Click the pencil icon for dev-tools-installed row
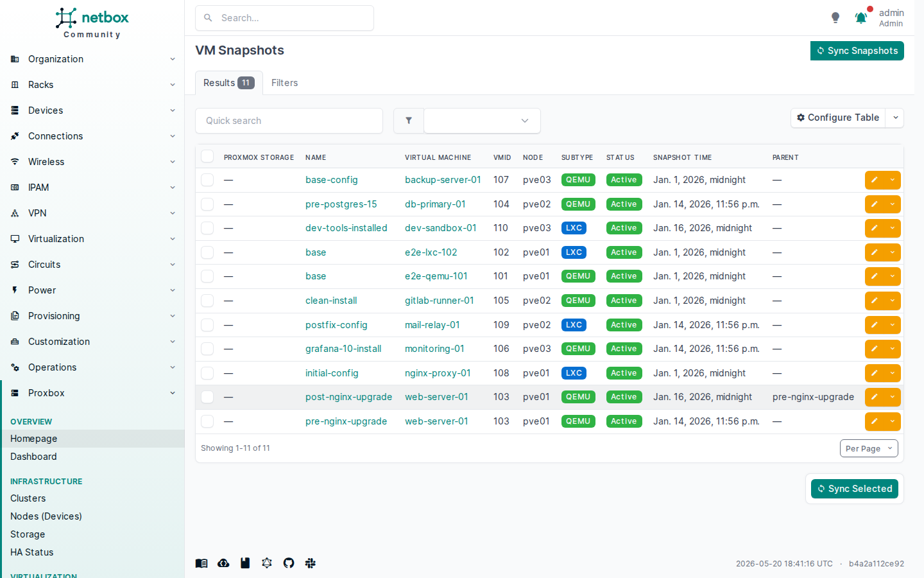Screen dimensions: 924x578 874,229
